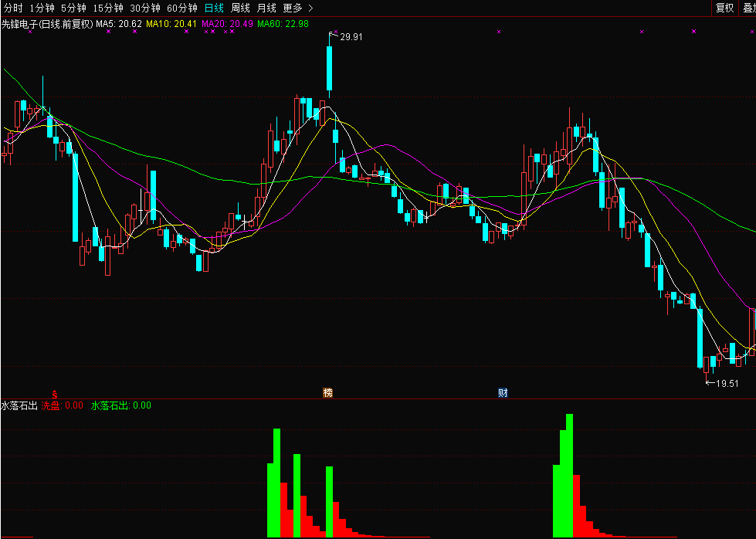
Task: Switch to 月线 monthly chart
Action: 266,8
